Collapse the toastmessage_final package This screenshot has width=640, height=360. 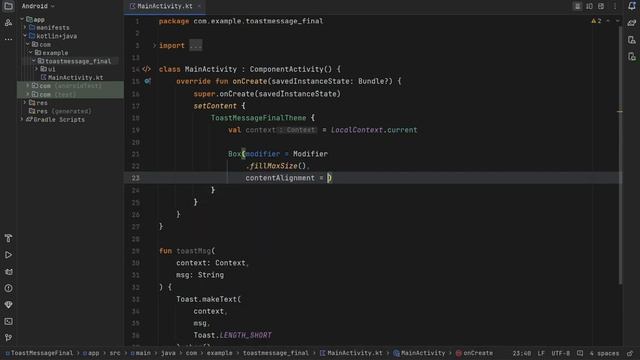pos(34,61)
